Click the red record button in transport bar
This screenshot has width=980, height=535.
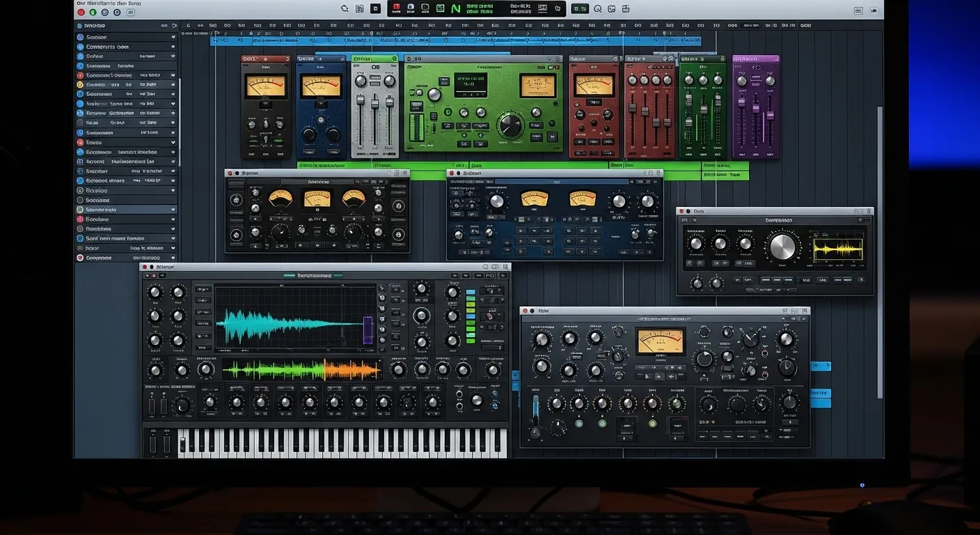coord(397,8)
